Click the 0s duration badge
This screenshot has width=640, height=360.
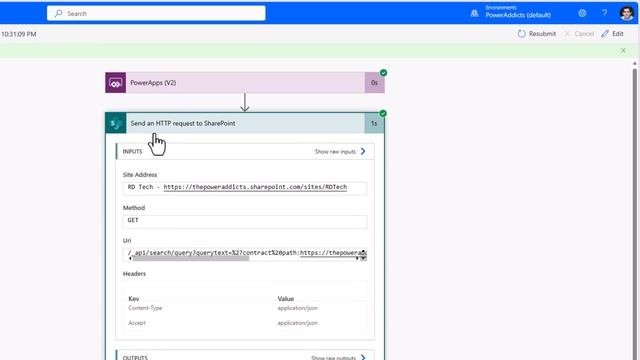tap(374, 83)
